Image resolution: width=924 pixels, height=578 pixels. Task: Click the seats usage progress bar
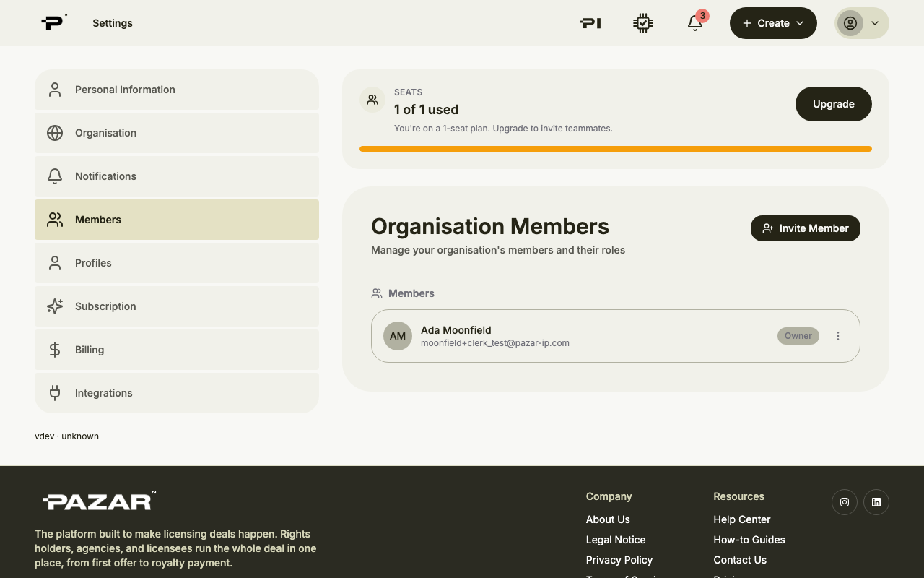tap(616, 149)
